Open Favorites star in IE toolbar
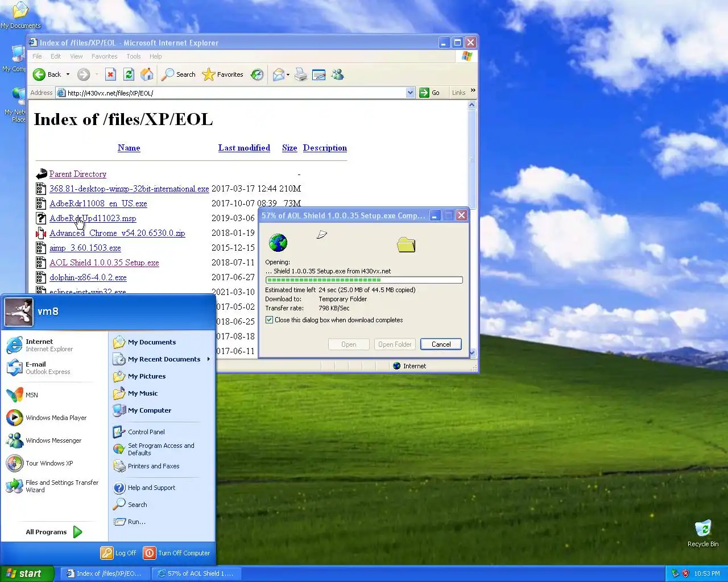This screenshot has height=582, width=728. click(x=223, y=74)
